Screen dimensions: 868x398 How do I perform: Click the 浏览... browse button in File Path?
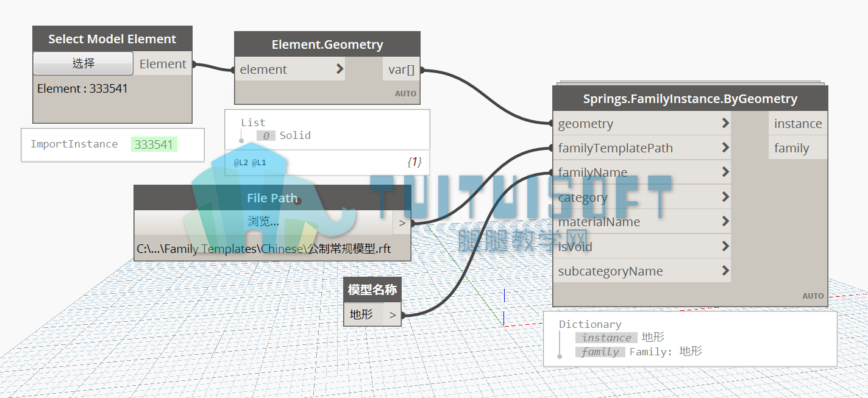[x=263, y=222]
